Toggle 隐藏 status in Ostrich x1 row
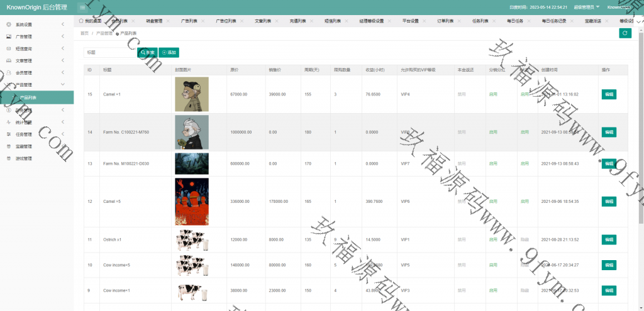 pyautogui.click(x=525, y=239)
